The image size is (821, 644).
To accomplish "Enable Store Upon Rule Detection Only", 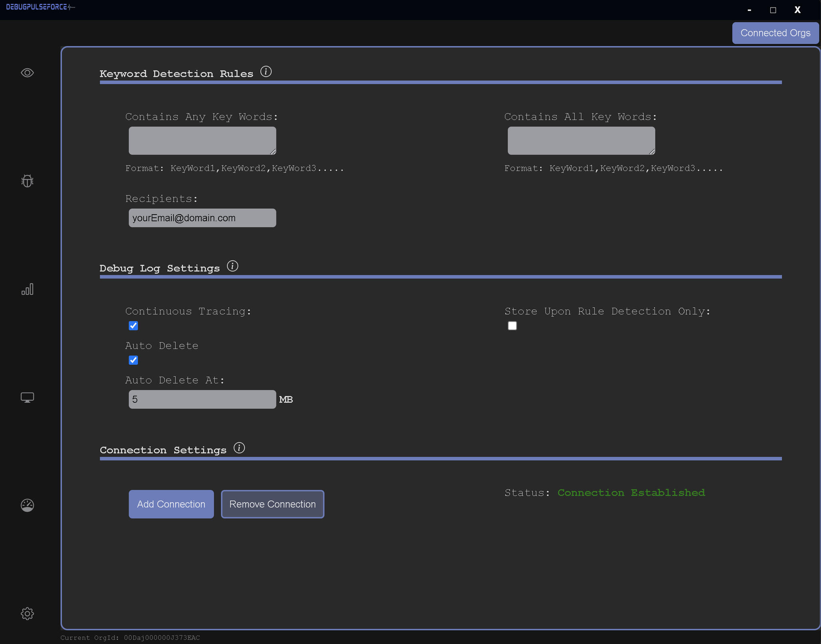I will pyautogui.click(x=512, y=326).
